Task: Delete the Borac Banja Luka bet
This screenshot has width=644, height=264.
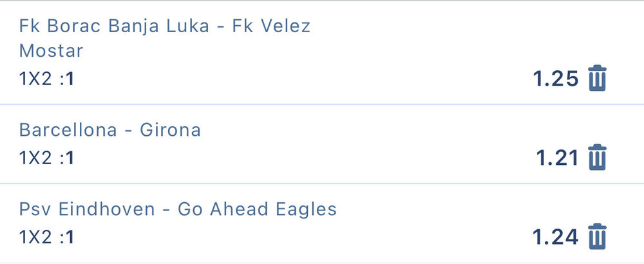Action: (598, 79)
